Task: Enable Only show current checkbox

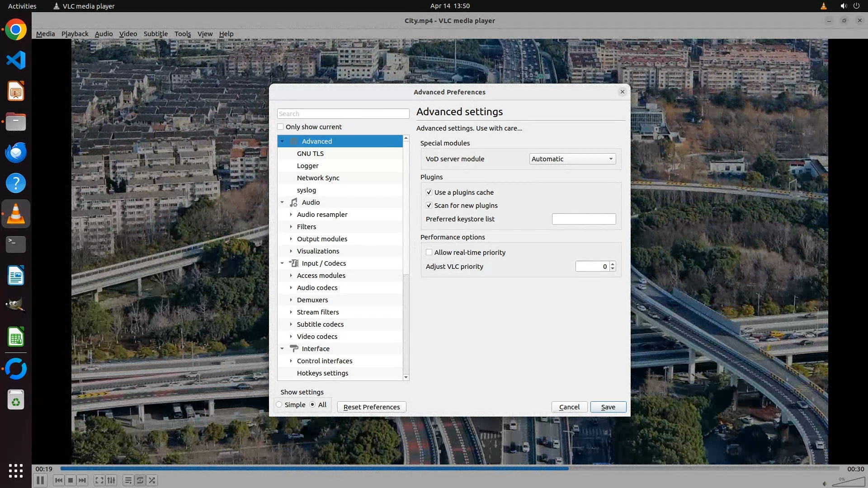Action: [x=281, y=127]
